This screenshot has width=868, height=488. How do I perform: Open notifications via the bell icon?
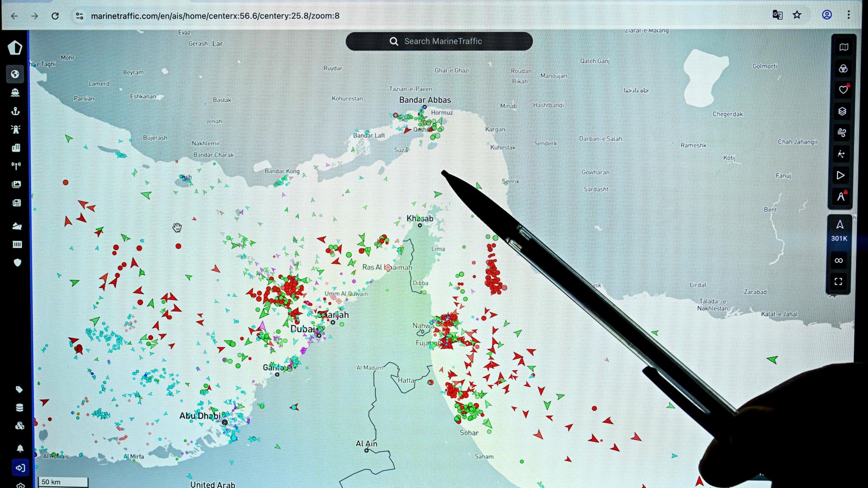[x=20, y=449]
